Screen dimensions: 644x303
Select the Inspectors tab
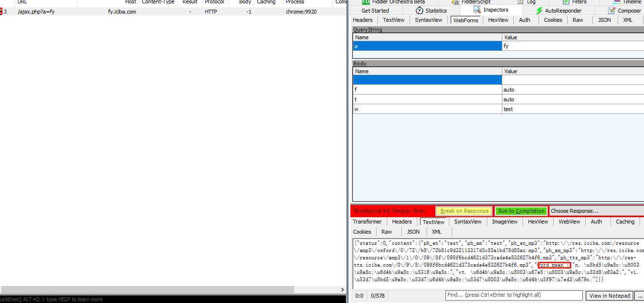click(491, 10)
